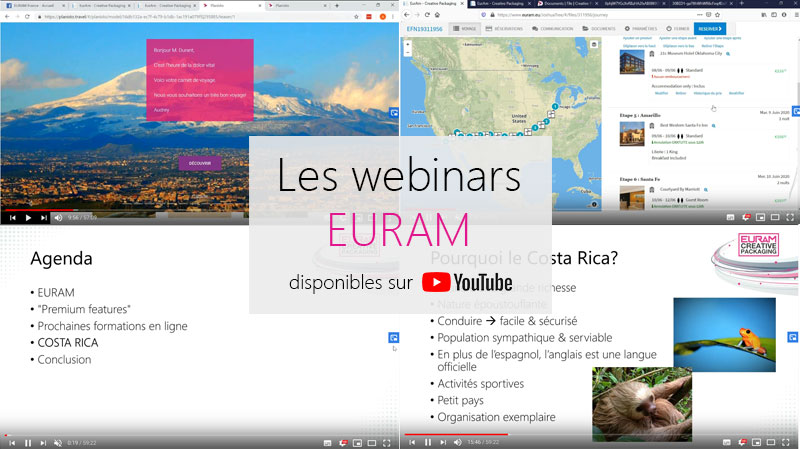Pause the Costa Rica video in bottom-right player
Viewport: 800px width, 449px height.
tap(428, 442)
